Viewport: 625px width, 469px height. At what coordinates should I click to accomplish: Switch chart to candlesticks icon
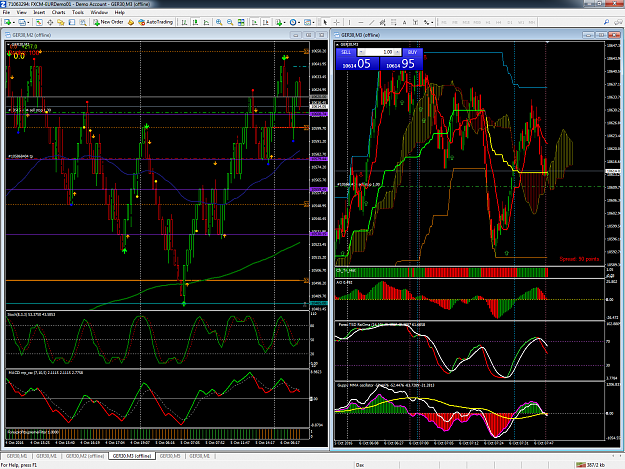click(x=195, y=22)
